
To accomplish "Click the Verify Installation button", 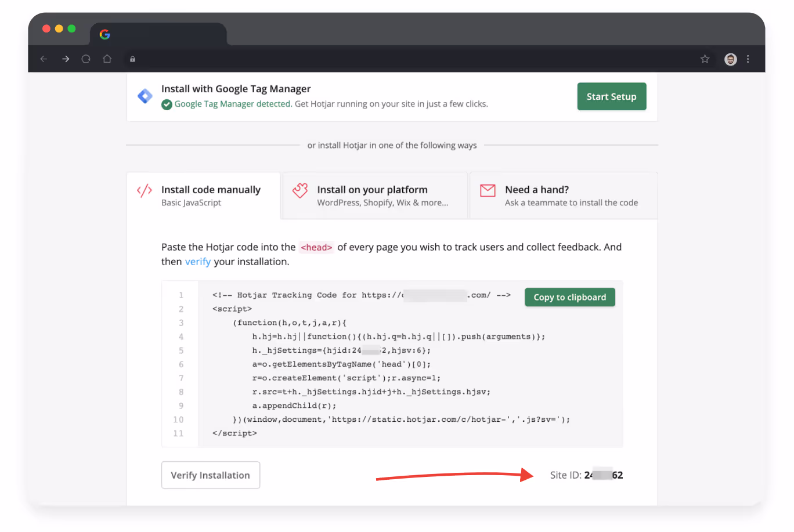I will pyautogui.click(x=211, y=475).
